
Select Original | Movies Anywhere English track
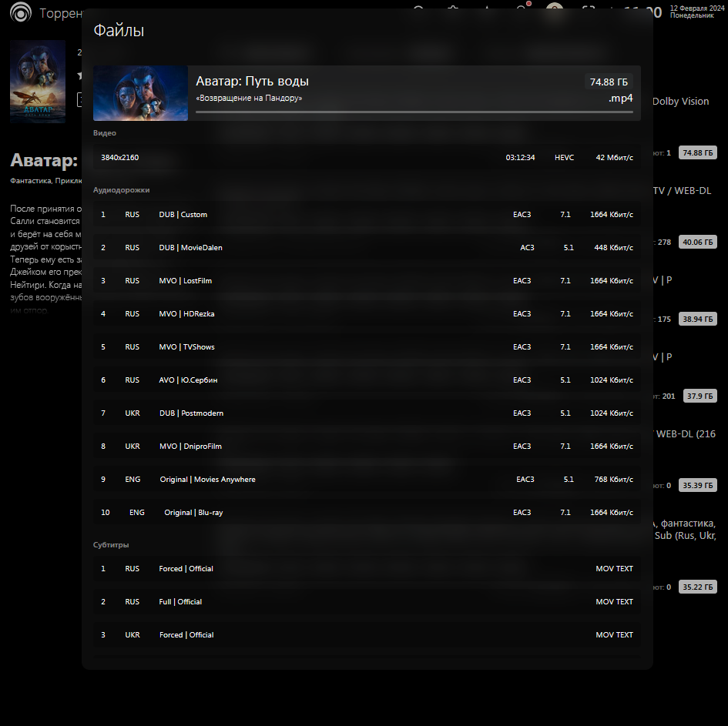(367, 479)
